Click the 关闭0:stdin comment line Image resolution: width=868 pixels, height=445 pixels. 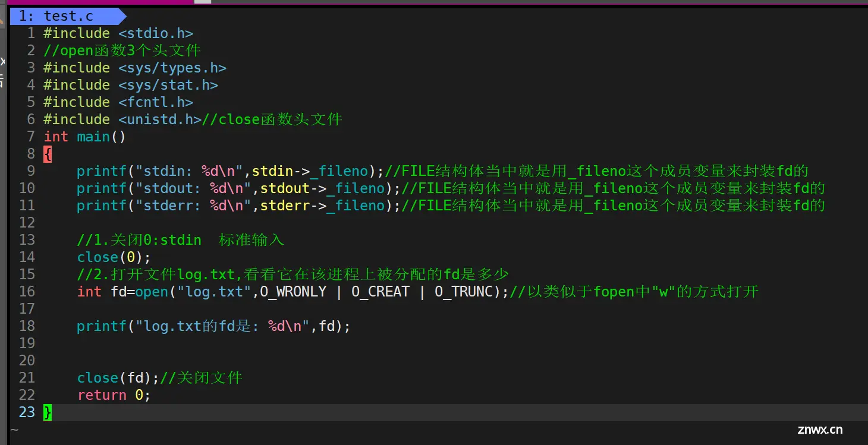point(181,240)
